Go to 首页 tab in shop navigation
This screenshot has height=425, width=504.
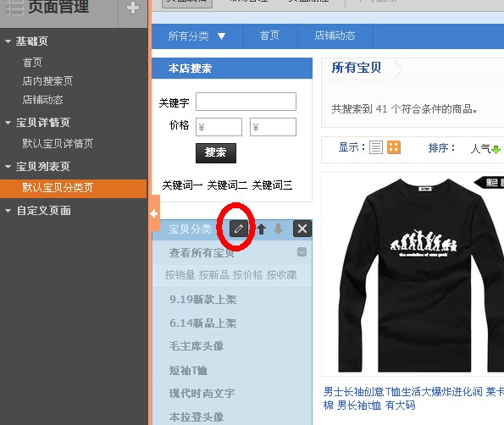pos(269,36)
